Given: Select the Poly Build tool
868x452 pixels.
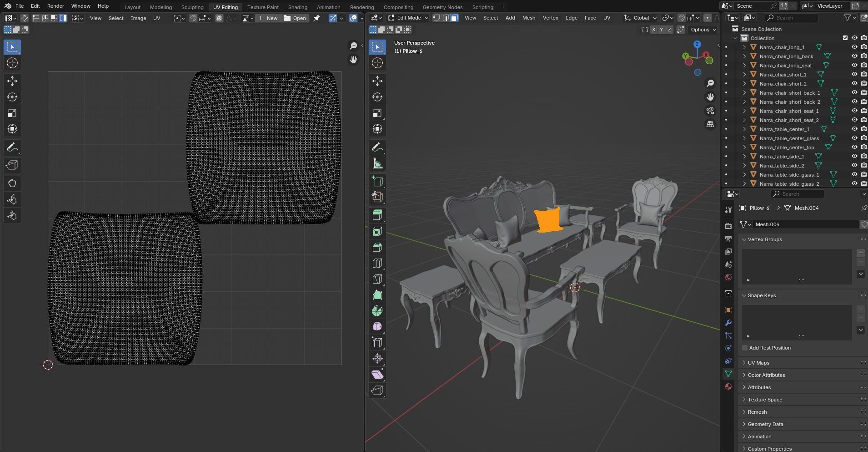Looking at the screenshot, I should [x=377, y=295].
